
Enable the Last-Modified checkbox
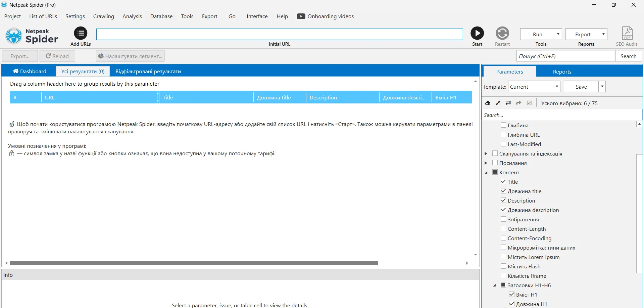[x=503, y=144]
